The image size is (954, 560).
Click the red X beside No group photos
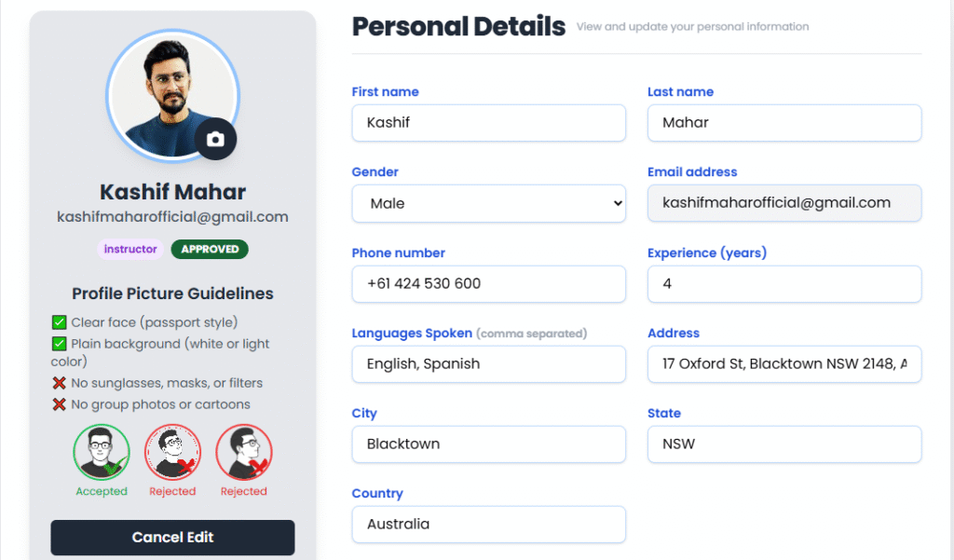click(60, 404)
